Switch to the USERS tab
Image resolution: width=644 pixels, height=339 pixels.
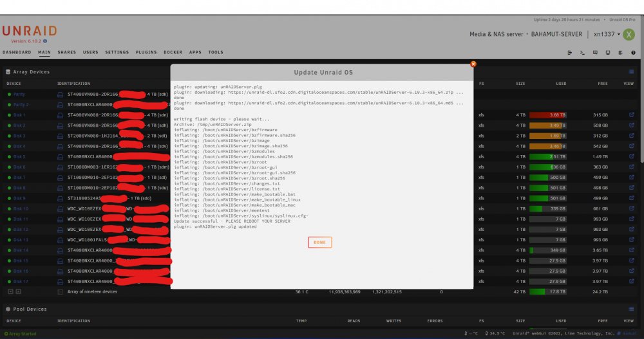click(90, 53)
